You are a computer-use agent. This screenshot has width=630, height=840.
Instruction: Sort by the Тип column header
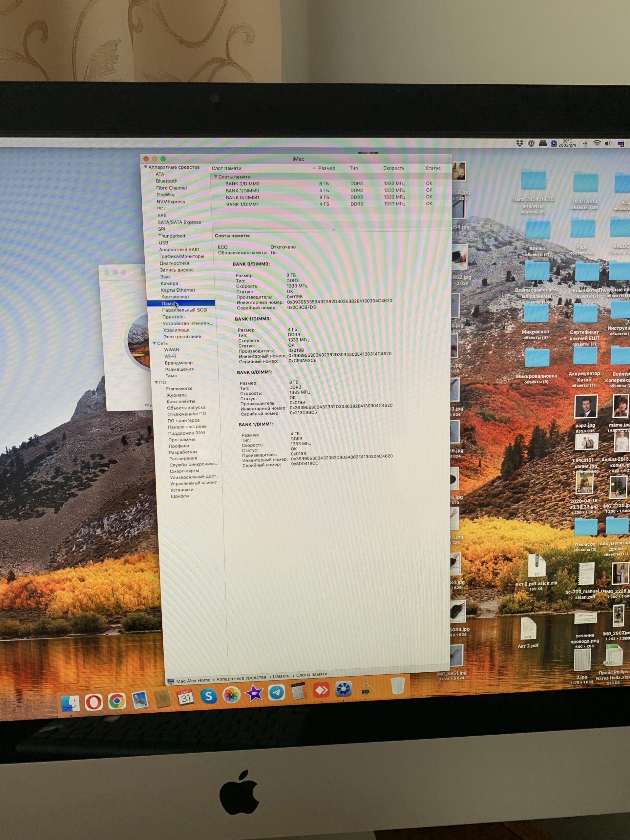[353, 168]
